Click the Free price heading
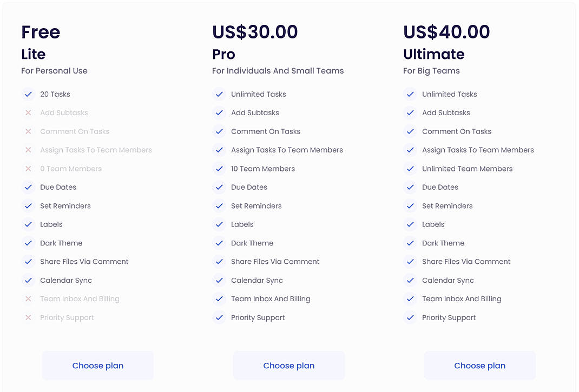Screen dimensions: 579x392 tap(40, 32)
